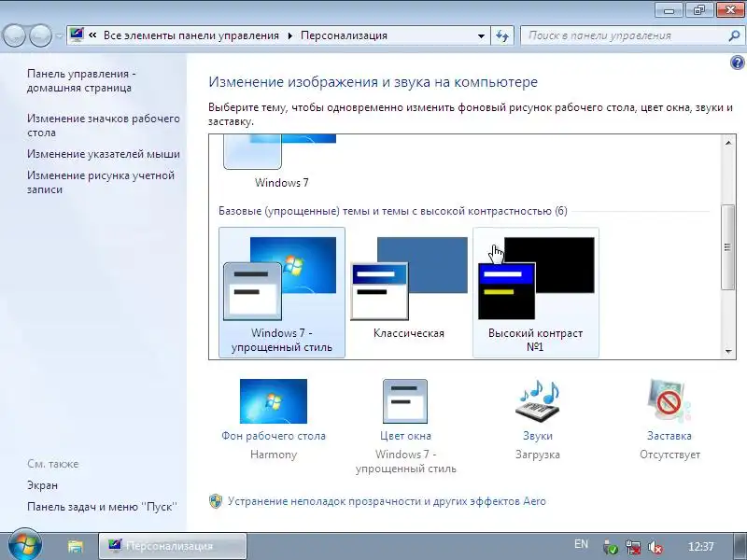Click the themes list scrollbar thumb
The height and width of the screenshot is (560, 747).
727,246
